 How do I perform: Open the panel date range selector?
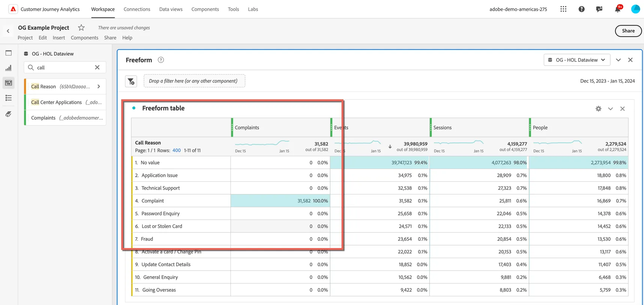pyautogui.click(x=607, y=81)
